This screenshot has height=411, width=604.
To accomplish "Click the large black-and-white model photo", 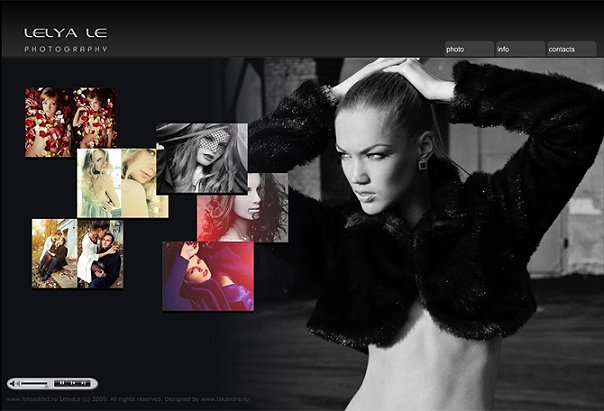I will (430, 220).
